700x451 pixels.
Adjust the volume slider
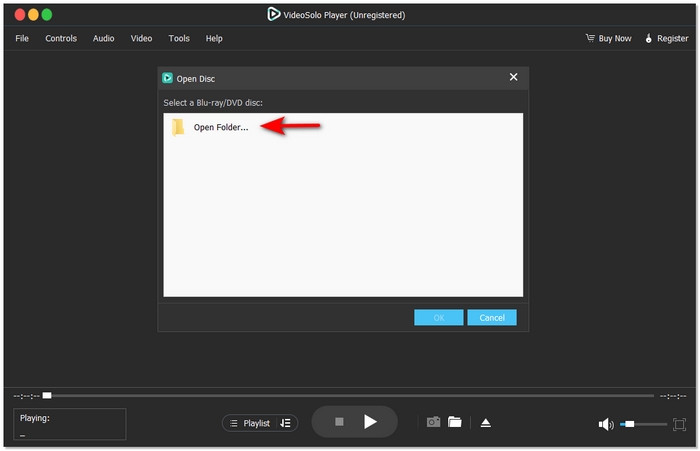pos(643,424)
